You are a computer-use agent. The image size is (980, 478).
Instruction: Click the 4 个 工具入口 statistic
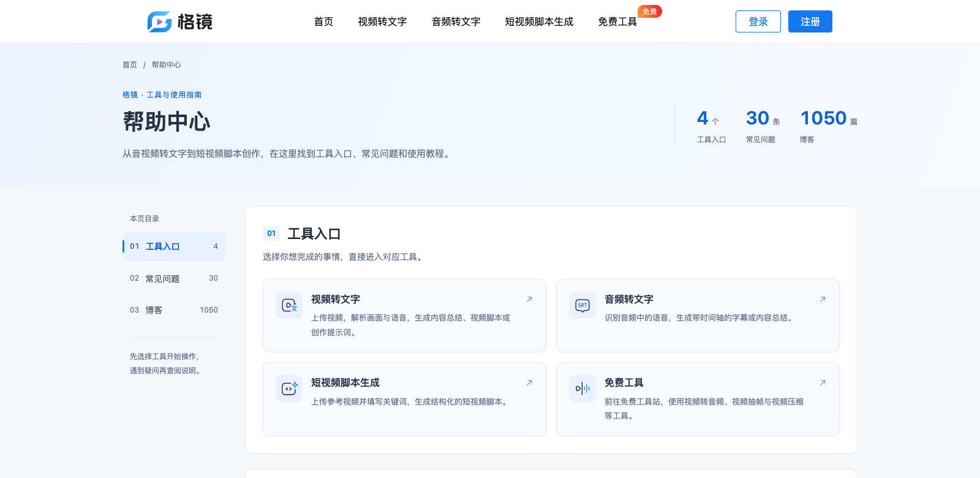click(711, 126)
